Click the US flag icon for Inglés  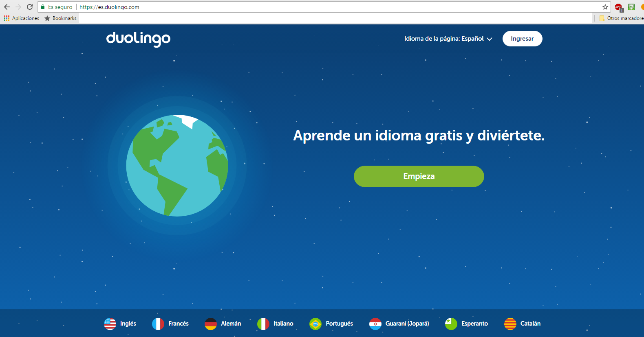click(110, 324)
